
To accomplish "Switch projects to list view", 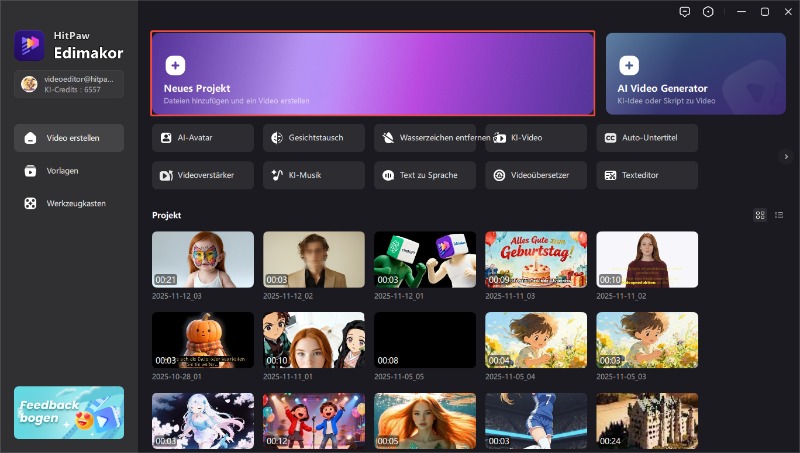I will 779,215.
